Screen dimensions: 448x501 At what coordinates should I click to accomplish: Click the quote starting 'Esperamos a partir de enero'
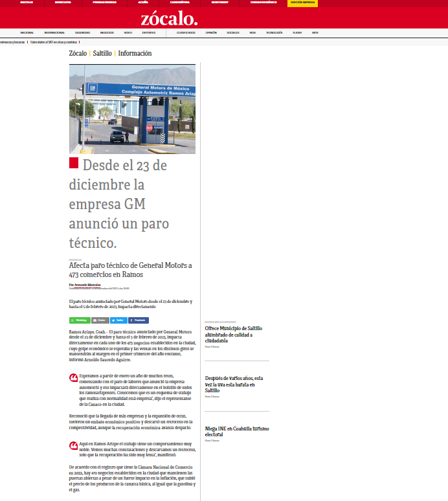point(135,390)
